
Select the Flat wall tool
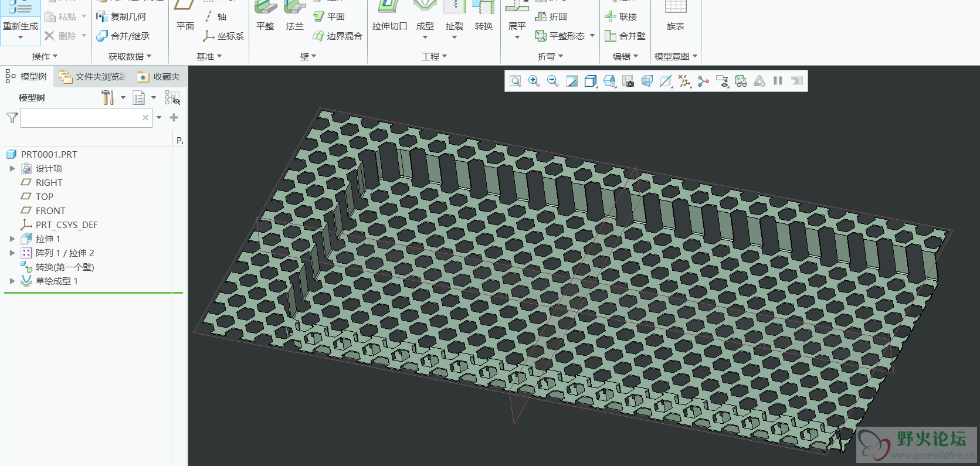(265, 16)
